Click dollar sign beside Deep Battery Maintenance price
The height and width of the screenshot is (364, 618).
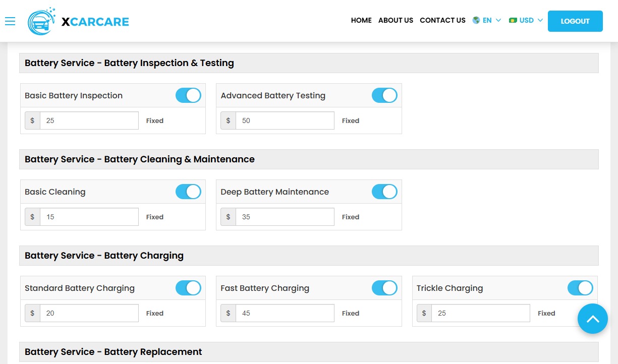tap(228, 217)
